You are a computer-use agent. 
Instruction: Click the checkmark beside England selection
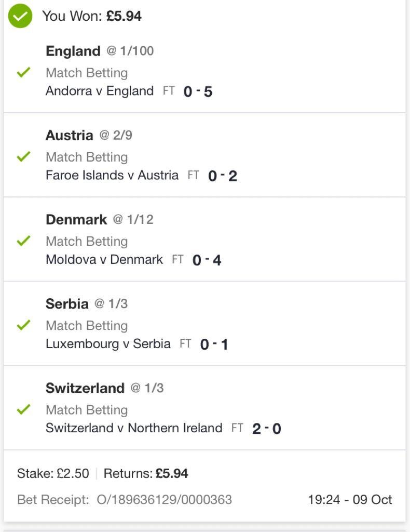coord(24,72)
